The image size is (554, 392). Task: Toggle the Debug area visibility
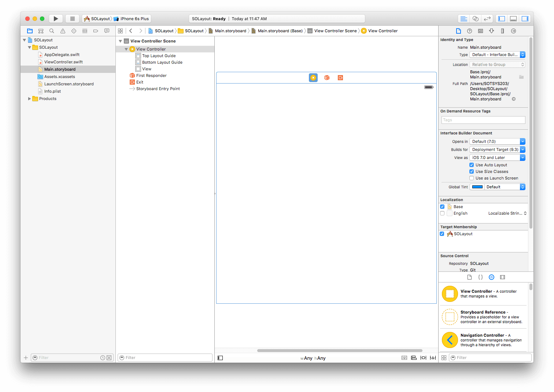point(513,19)
